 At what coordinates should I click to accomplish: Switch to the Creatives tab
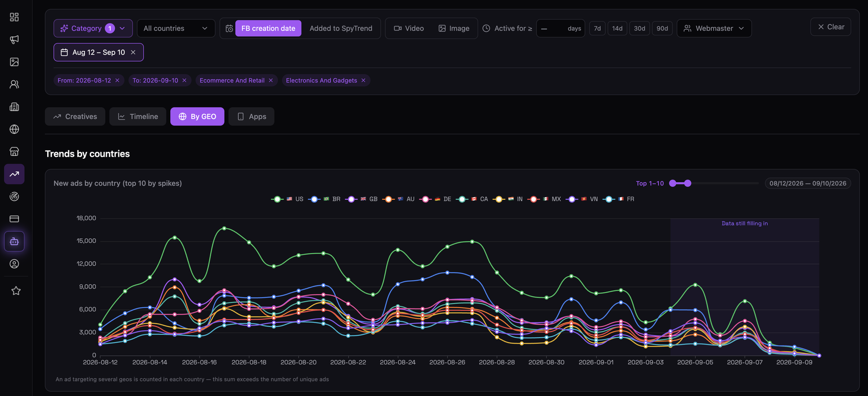(75, 117)
